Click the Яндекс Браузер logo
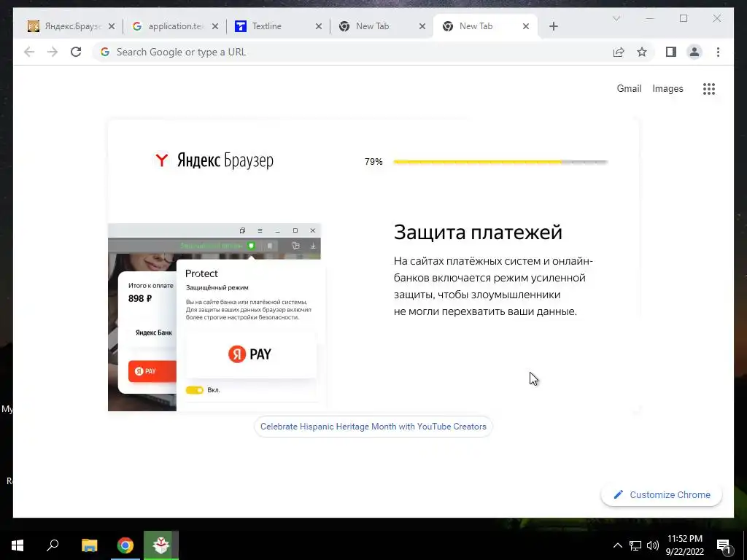The image size is (747, 560). (214, 160)
